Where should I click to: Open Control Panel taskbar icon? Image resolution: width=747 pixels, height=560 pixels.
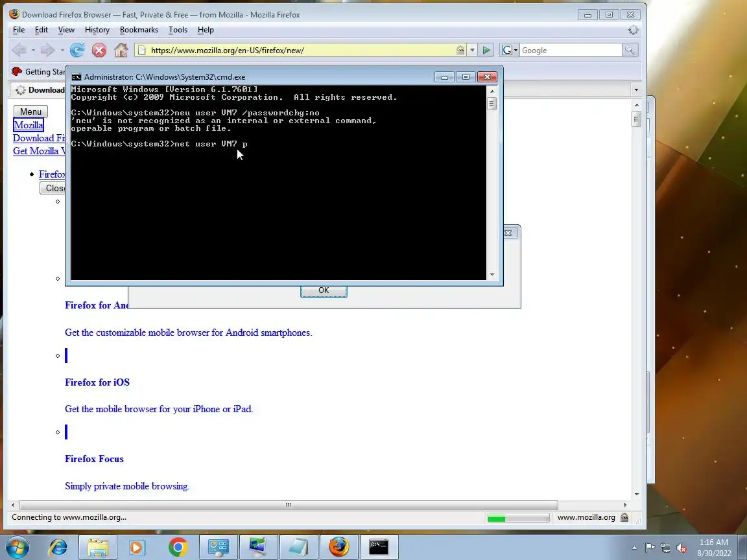tap(218, 547)
